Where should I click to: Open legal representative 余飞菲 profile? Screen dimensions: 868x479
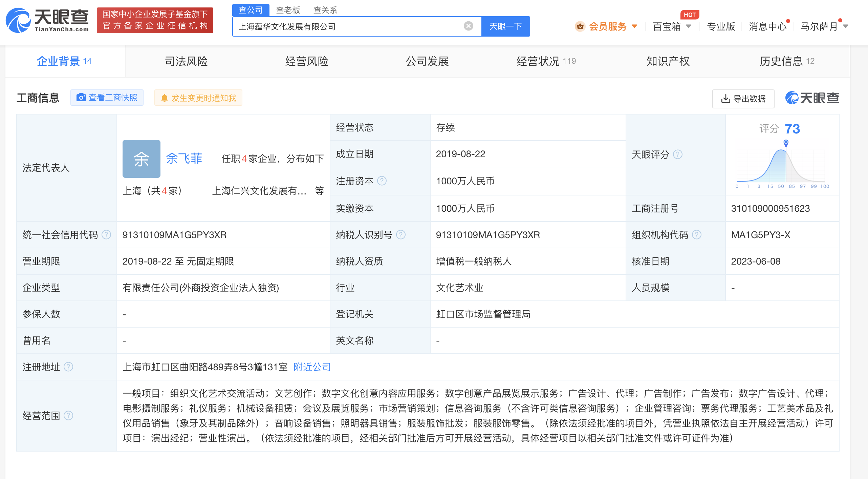(x=184, y=159)
